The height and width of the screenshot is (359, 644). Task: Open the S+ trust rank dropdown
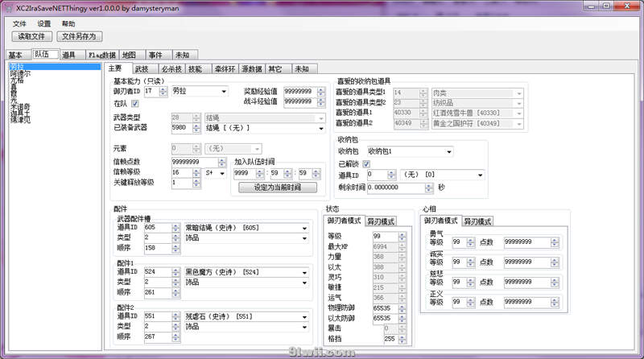223,172
